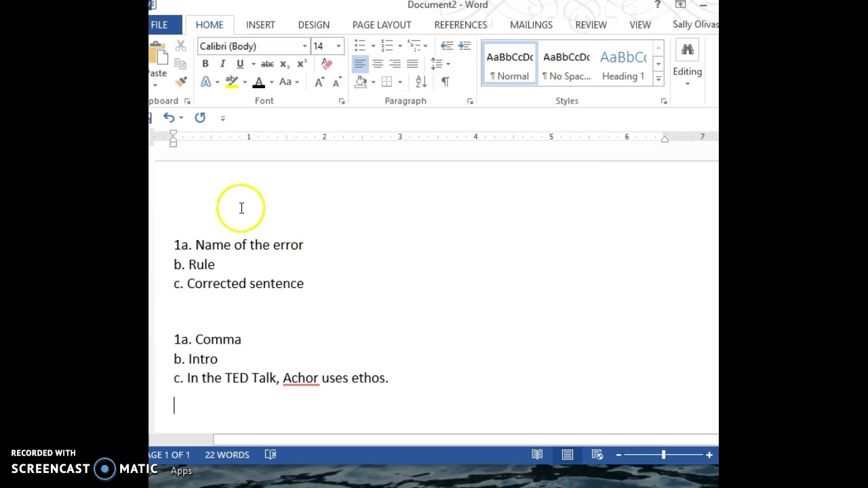Click the Copy icon

(x=180, y=64)
